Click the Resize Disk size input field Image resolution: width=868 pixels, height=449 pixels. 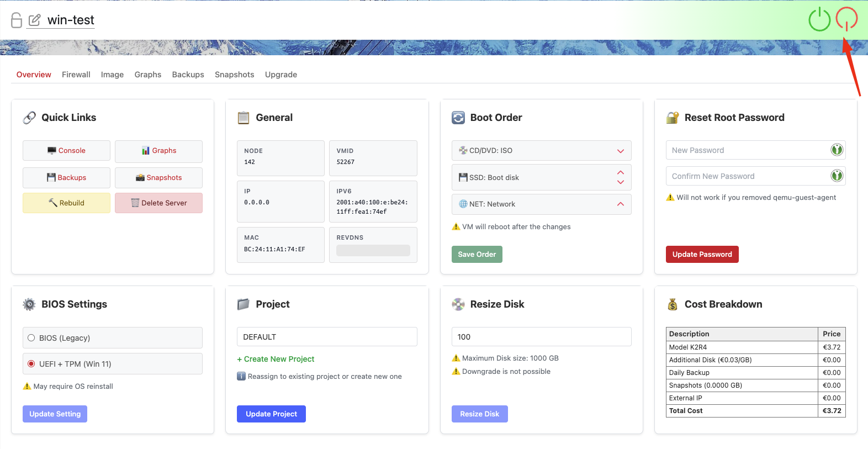[x=541, y=337]
